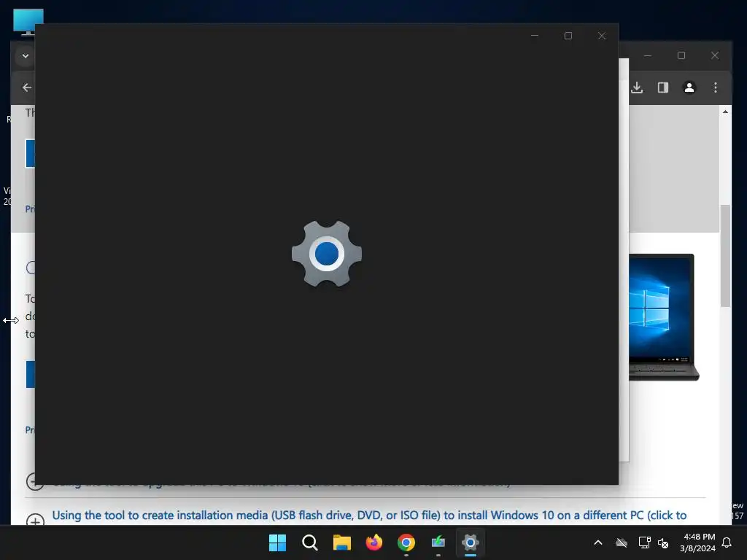Minimize the Chrome window
747x560 pixels.
(x=648, y=55)
